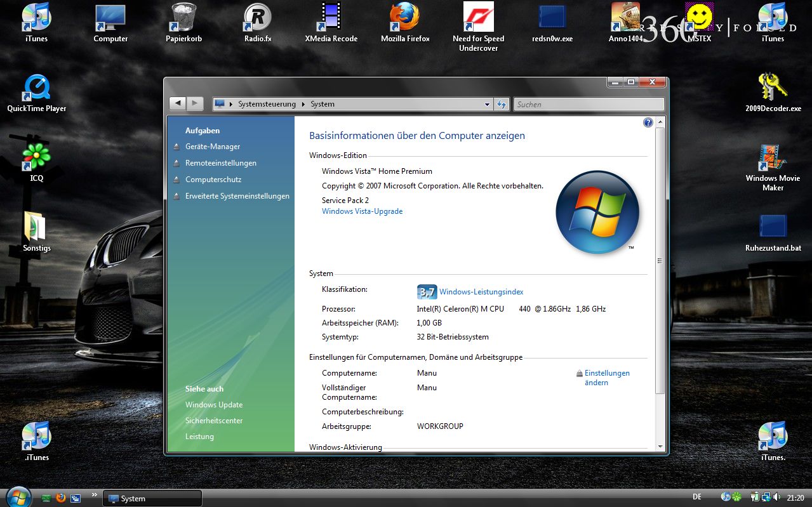Screen dimensions: 812x507
Task: Select the Windows Movie Maker icon
Action: tap(773, 168)
